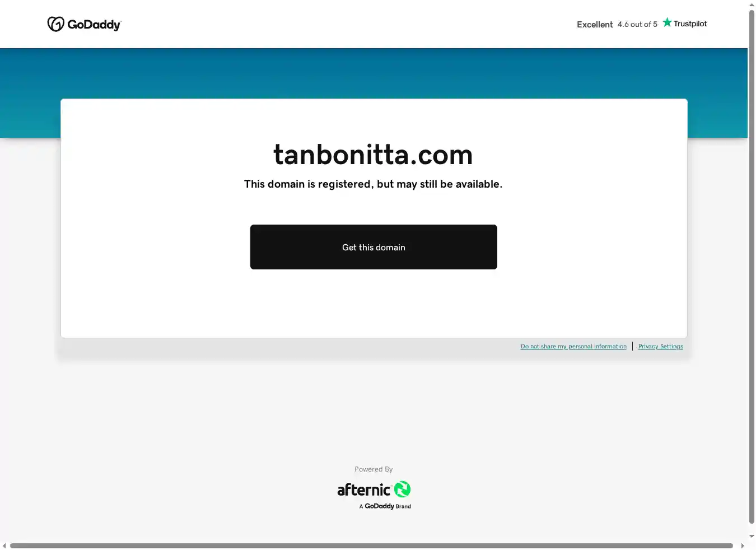This screenshot has height=550, width=756.
Task: Click the vertical scrollbar thumb
Action: pos(752,267)
